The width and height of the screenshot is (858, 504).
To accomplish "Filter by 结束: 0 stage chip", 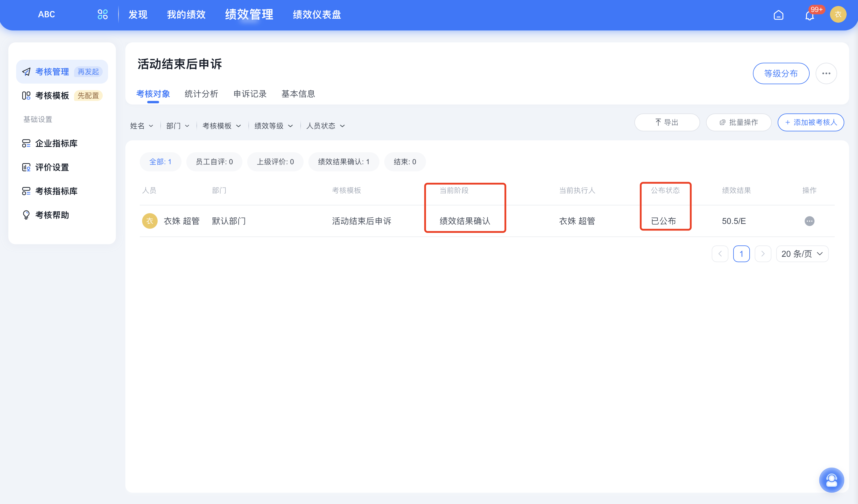I will click(x=405, y=162).
